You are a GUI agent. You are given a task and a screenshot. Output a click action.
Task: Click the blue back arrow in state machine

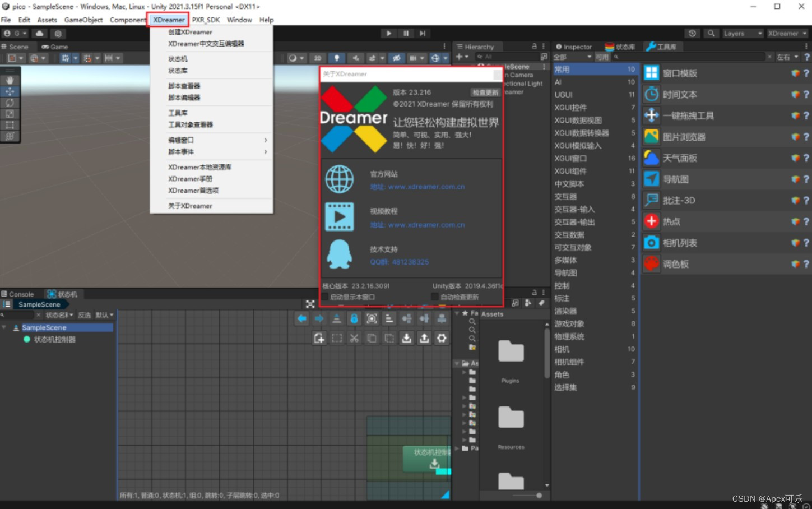pyautogui.click(x=301, y=318)
